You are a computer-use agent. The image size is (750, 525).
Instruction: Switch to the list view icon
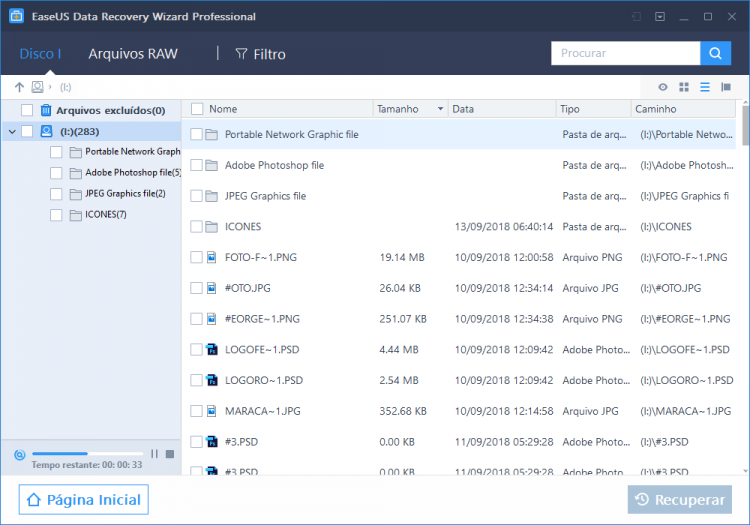[x=705, y=87]
